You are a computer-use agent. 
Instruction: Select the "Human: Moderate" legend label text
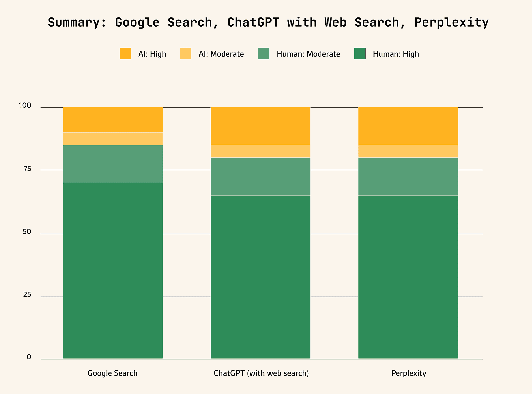[308, 54]
